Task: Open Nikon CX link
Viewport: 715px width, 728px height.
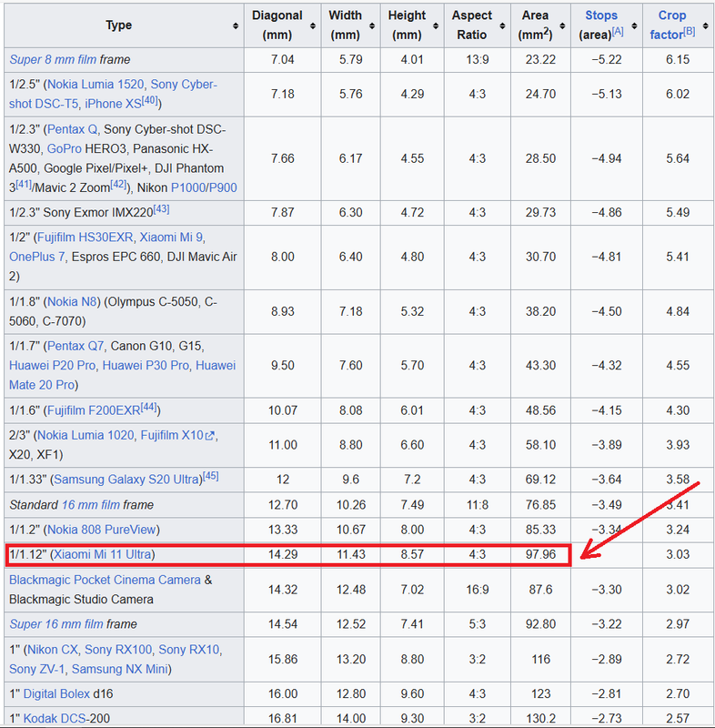Action: [x=53, y=650]
